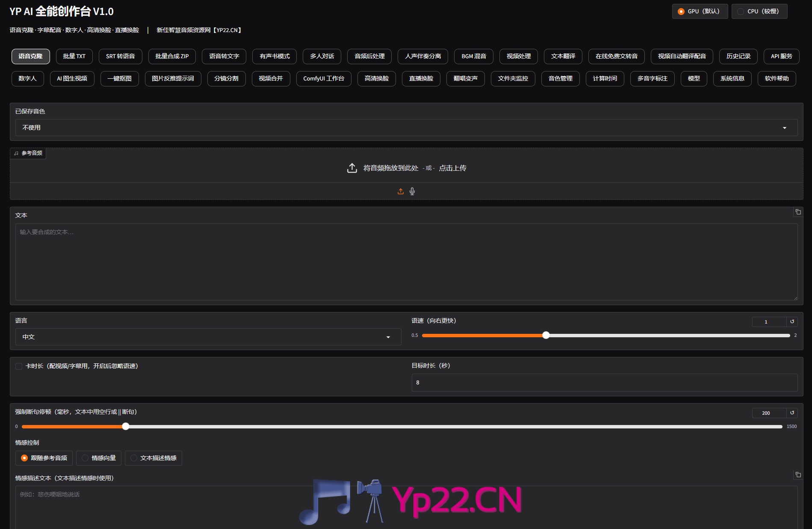Select the GPU（默认） radio option
The height and width of the screenshot is (529, 812).
click(x=700, y=11)
